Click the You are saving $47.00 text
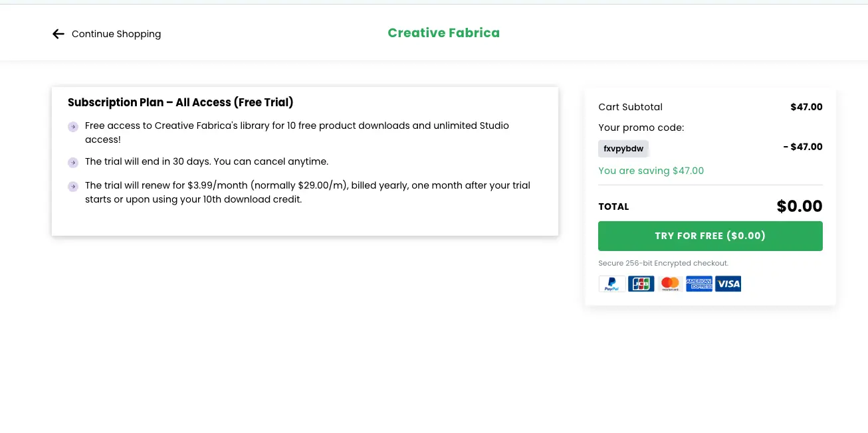Screen dimensions: 868x433 click(651, 171)
